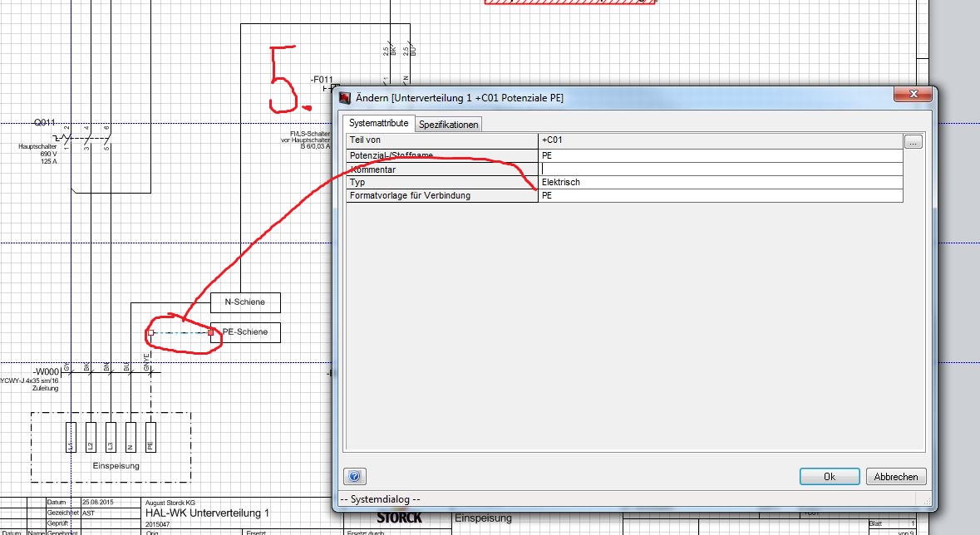Screen dimensions: 980x535
Task: Click the red app icon in the Ändern title bar
Action: click(345, 98)
